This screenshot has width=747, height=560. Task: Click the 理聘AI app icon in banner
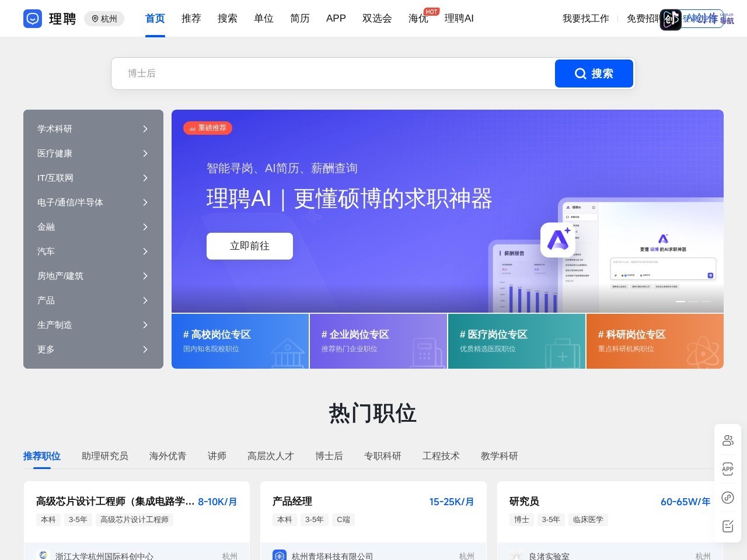click(558, 240)
